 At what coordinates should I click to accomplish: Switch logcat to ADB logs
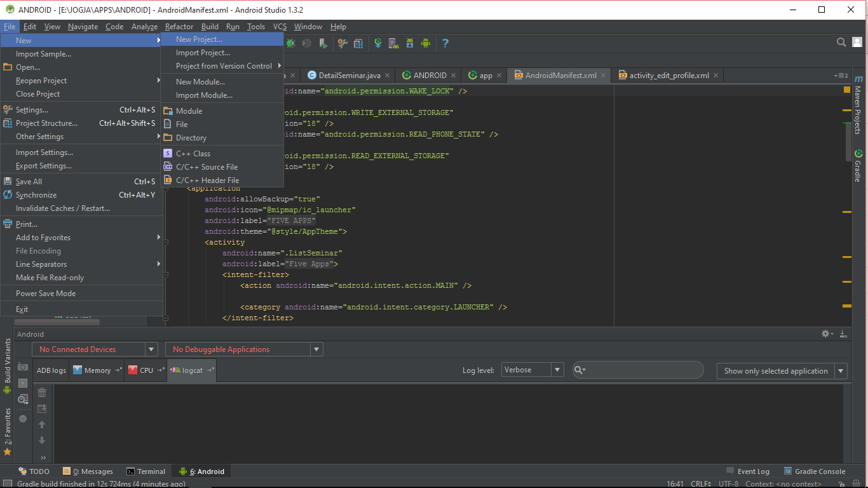(51, 370)
